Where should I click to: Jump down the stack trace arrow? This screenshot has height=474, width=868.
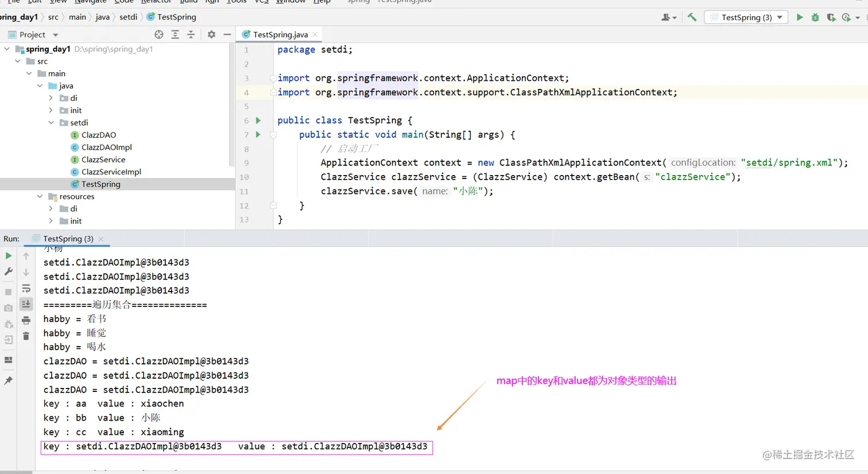coord(26,272)
